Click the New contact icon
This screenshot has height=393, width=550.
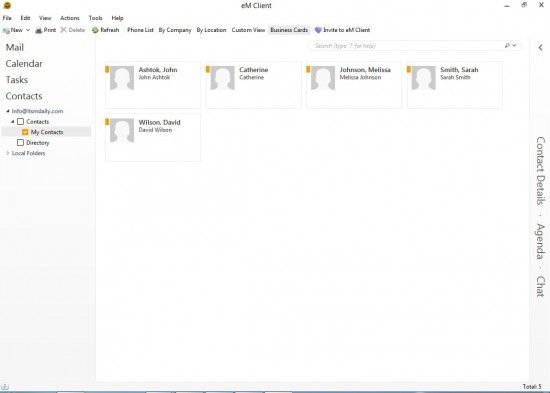(6, 31)
